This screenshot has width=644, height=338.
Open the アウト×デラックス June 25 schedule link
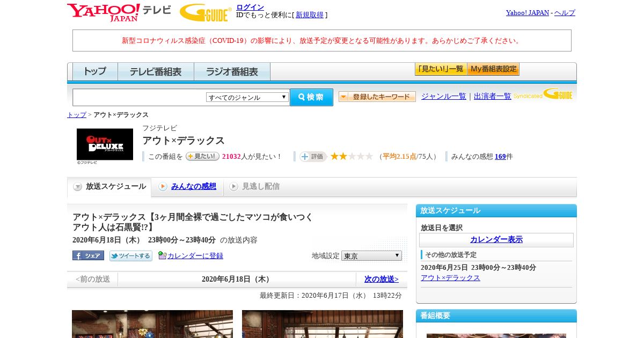coord(450,277)
